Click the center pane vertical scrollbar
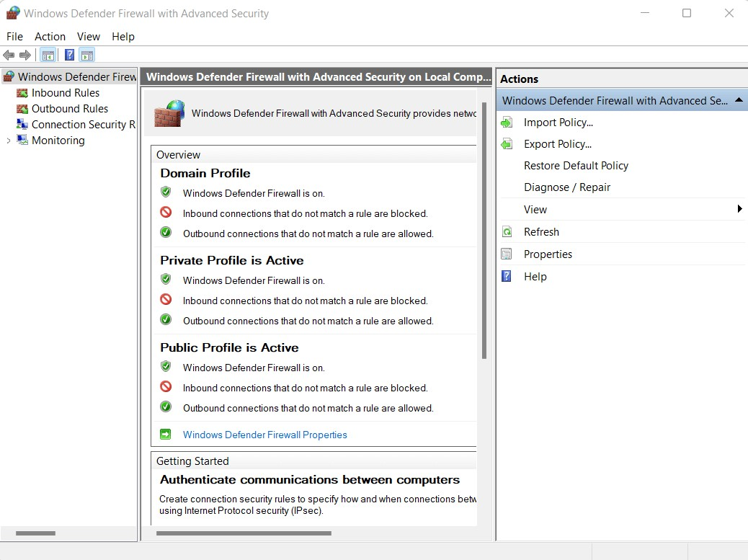The image size is (748, 560). pyautogui.click(x=484, y=231)
